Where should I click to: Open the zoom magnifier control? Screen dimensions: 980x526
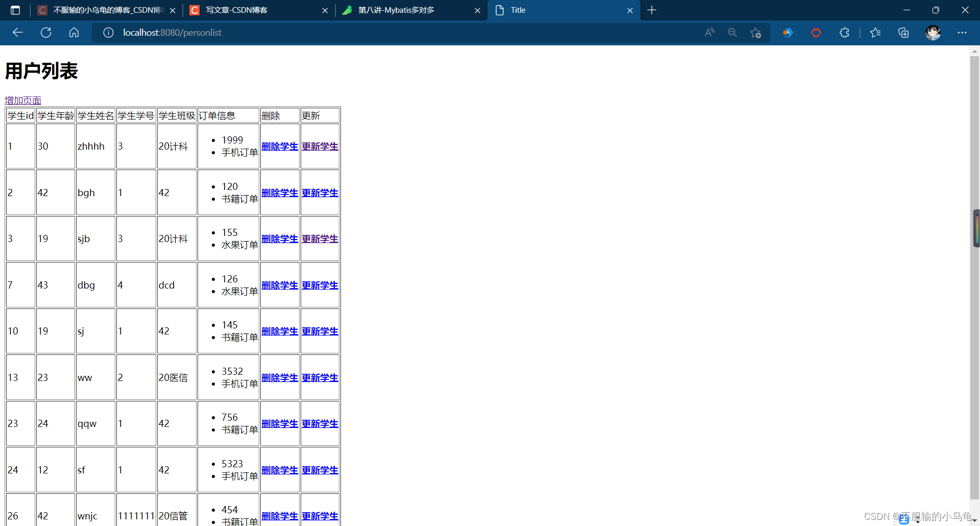pyautogui.click(x=732, y=33)
